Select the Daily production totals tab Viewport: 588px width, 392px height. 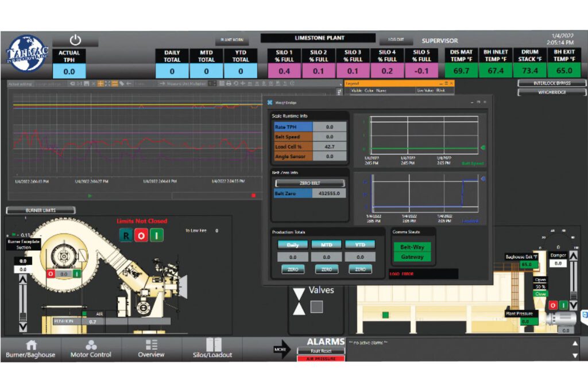pos(292,244)
